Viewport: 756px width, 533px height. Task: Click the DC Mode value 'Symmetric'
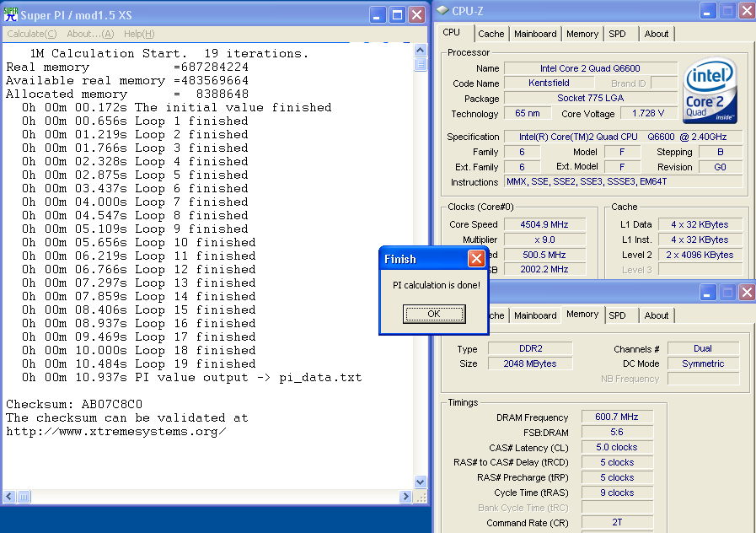[703, 363]
